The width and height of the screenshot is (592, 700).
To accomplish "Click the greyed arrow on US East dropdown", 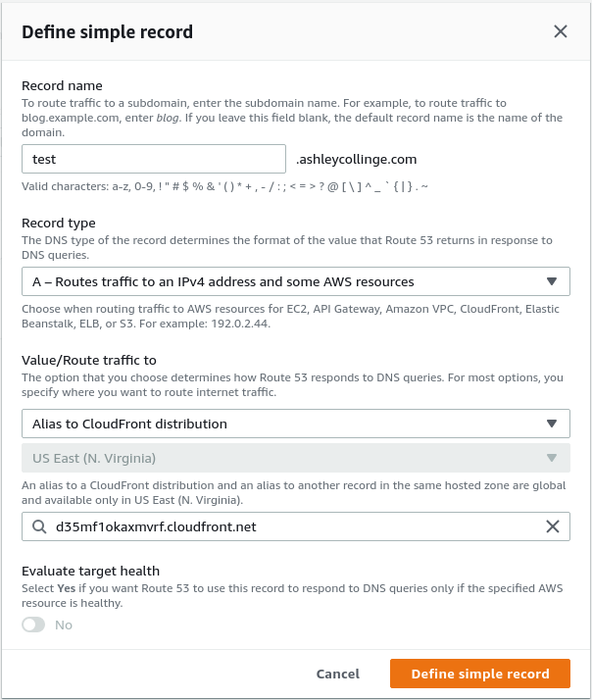I will (x=552, y=459).
